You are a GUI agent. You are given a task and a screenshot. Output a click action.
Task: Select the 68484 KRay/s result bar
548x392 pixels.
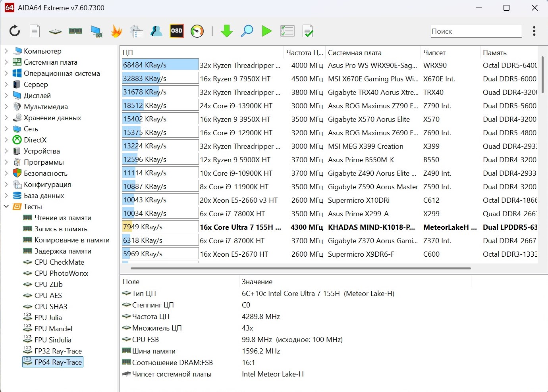tap(160, 65)
